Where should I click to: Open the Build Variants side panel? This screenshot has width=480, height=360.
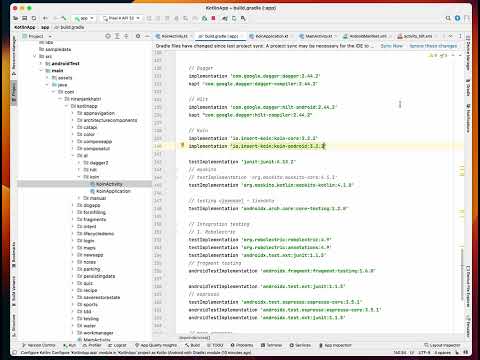pos(14,291)
